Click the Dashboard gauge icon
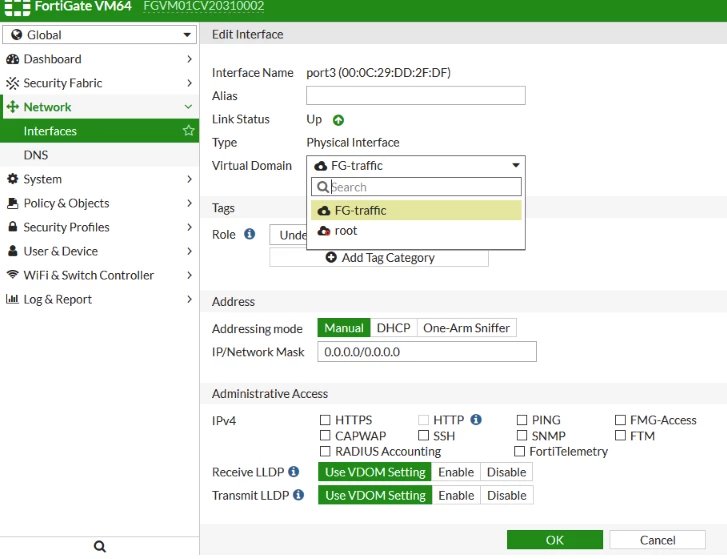The height and width of the screenshot is (559, 727). pyautogui.click(x=13, y=59)
